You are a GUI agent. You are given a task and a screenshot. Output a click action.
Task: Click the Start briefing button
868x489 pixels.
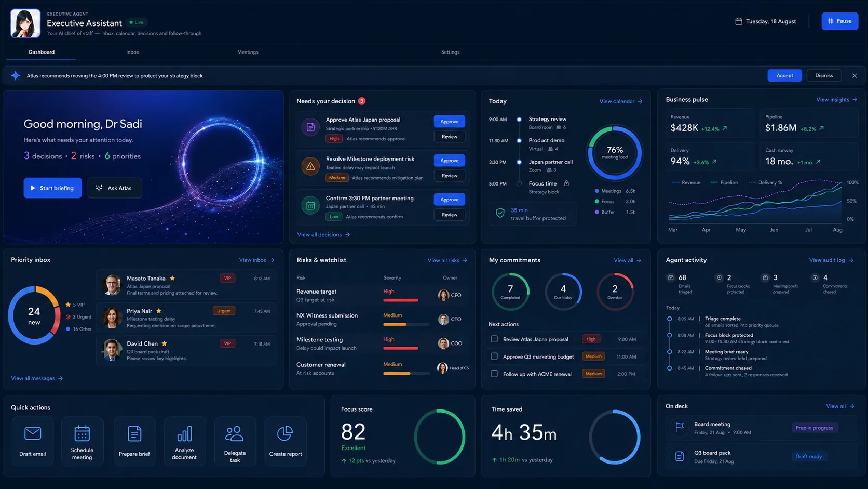coord(52,188)
